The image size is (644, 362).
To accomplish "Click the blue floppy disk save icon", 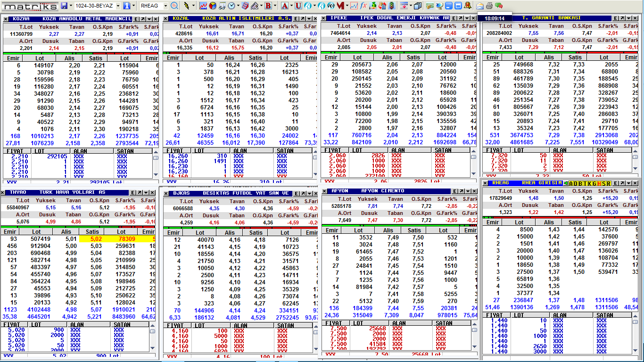I will tap(64, 6).
